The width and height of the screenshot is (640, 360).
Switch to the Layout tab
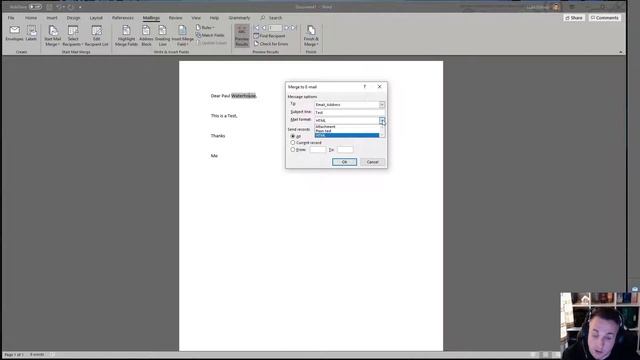96,18
